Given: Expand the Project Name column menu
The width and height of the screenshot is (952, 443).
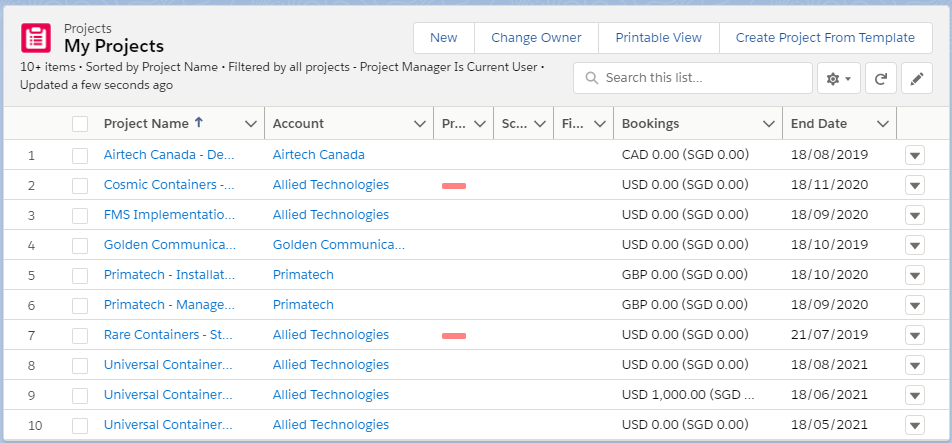Looking at the screenshot, I should pos(251,124).
